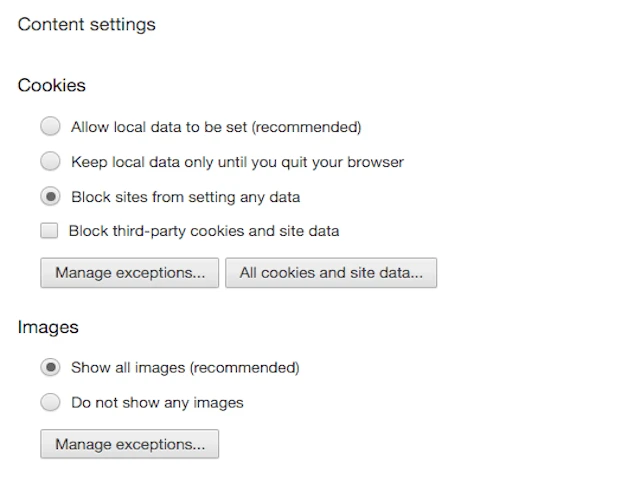
Task: Click the 'Do not show any images' label text
Action: pos(157,402)
